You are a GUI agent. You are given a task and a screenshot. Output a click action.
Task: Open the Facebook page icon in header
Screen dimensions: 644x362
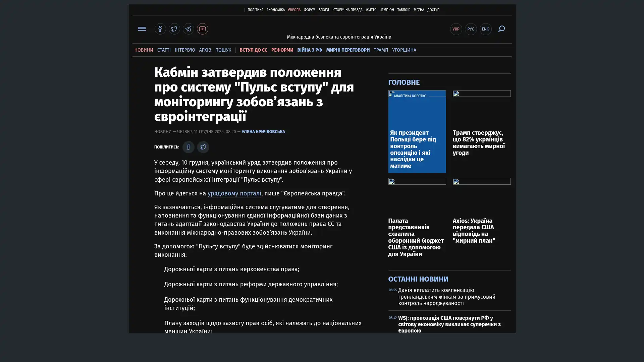160,29
